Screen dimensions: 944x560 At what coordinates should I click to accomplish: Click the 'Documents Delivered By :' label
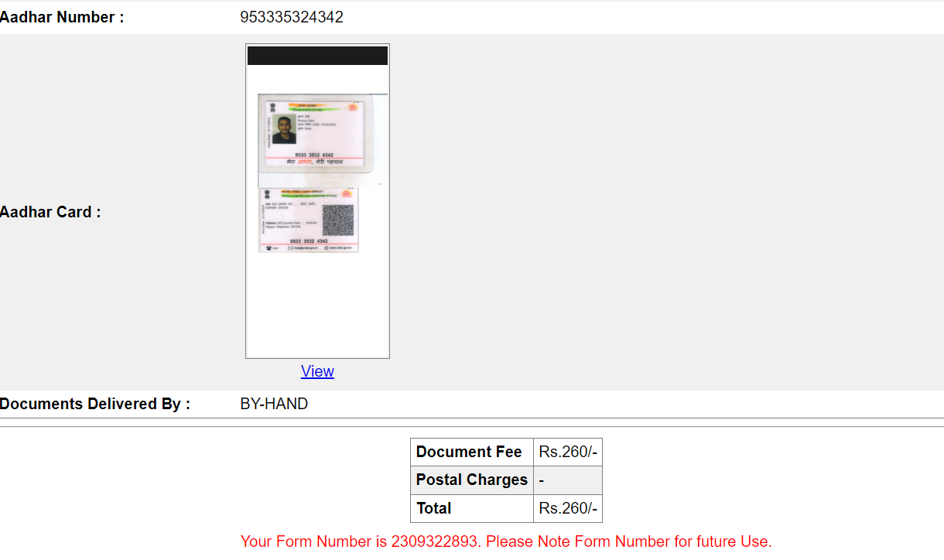click(95, 404)
